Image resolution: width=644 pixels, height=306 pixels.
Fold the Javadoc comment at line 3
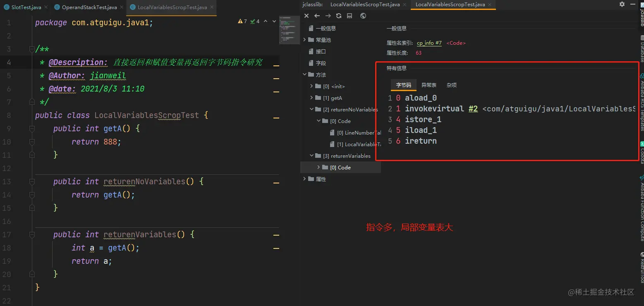click(32, 49)
